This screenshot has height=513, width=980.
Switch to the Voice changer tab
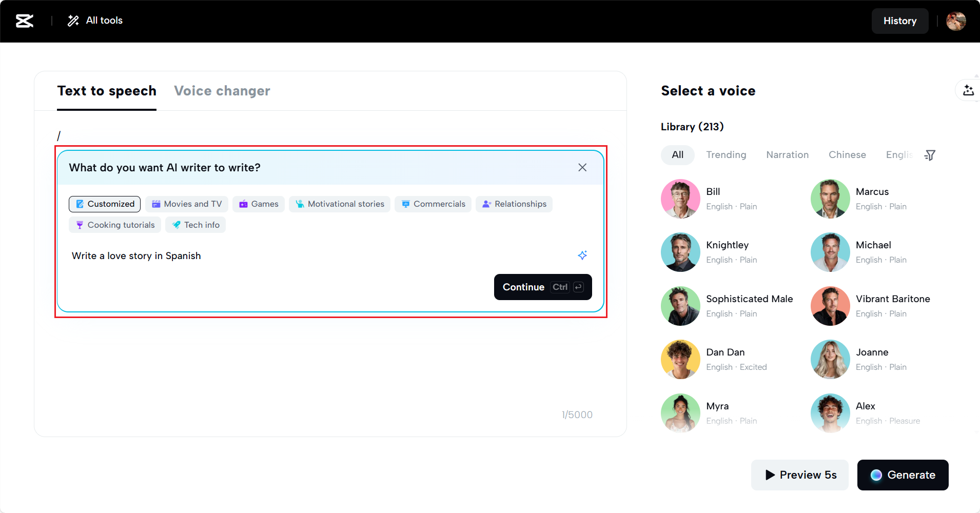[x=222, y=91]
